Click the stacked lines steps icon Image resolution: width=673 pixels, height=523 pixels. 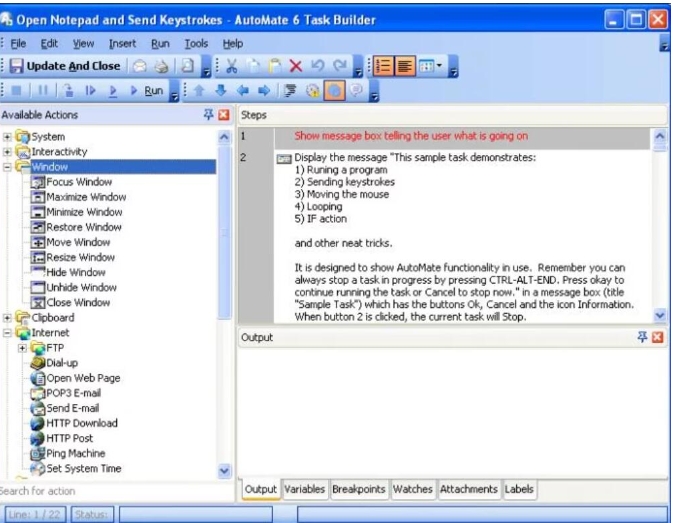pos(291,91)
